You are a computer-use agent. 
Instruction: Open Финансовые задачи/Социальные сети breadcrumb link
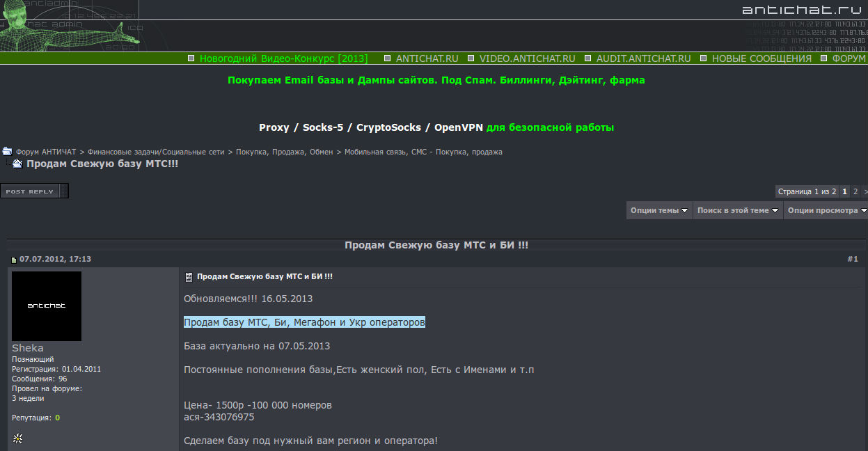(157, 152)
